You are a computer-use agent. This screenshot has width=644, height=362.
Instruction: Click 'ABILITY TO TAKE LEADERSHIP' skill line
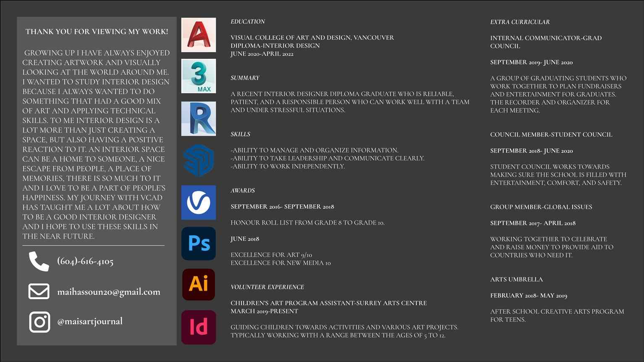pos(327,158)
